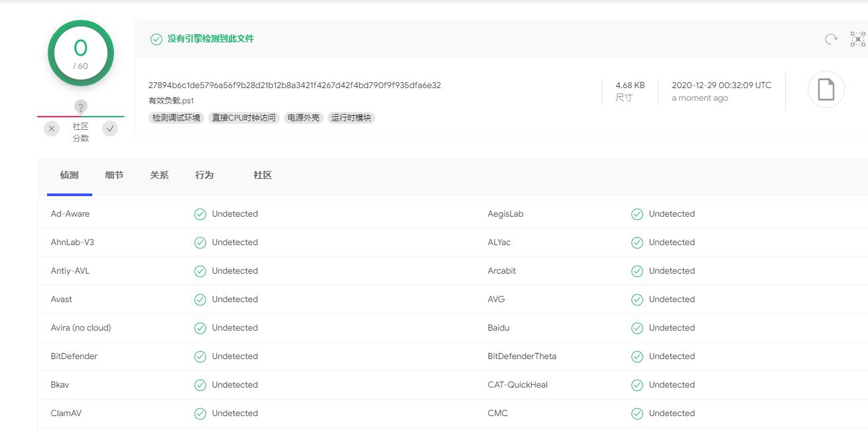The height and width of the screenshot is (432, 868).
Task: Click the 2020-12-29 00:32:09 UTC timestamp
Action: pos(721,85)
